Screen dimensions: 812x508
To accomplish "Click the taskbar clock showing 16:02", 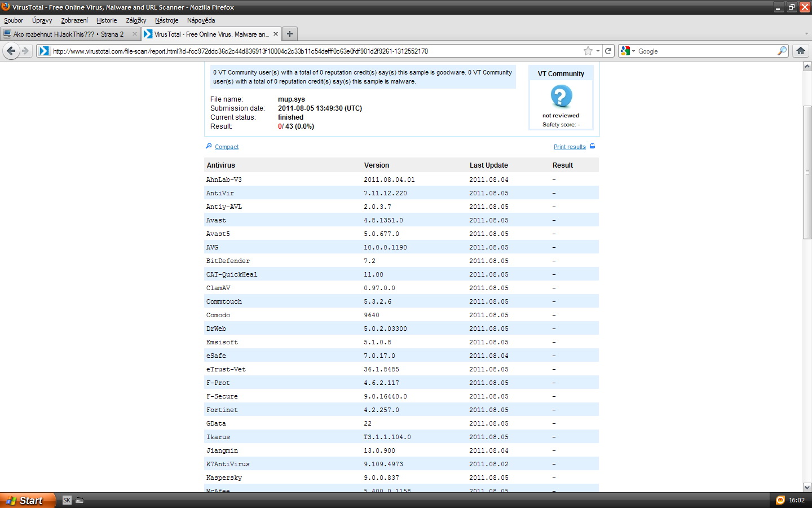I will 797,500.
